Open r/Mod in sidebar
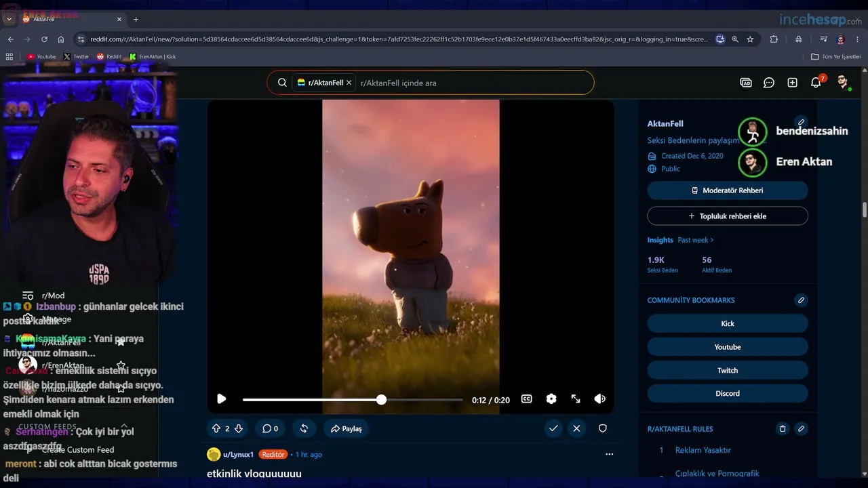 (53, 296)
